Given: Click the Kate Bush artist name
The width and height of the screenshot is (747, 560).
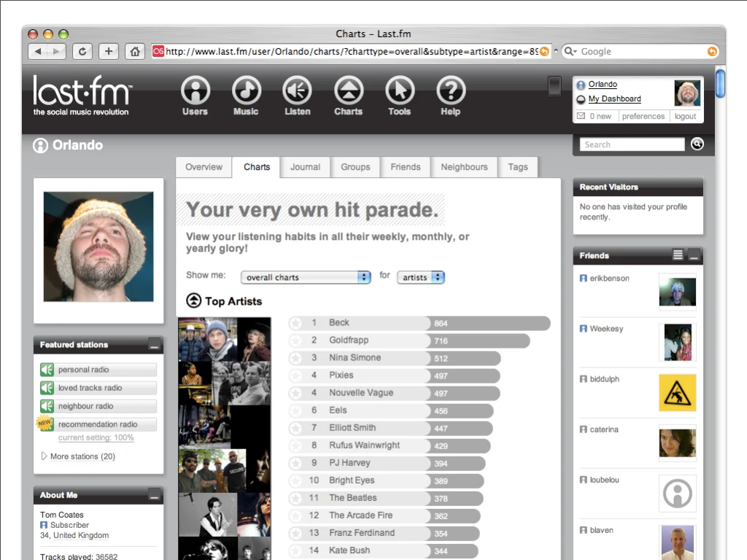Looking at the screenshot, I should point(349,551).
